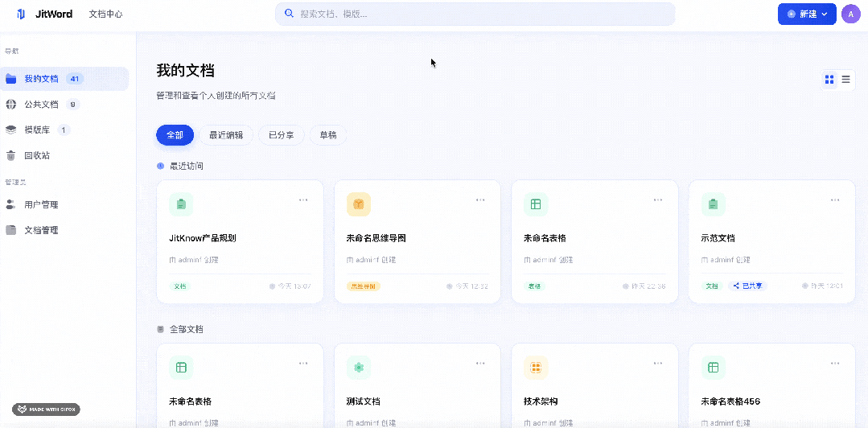Screen dimensions: 868x428
Task: Open more options for 未命名思维导图 card
Action: [480, 200]
